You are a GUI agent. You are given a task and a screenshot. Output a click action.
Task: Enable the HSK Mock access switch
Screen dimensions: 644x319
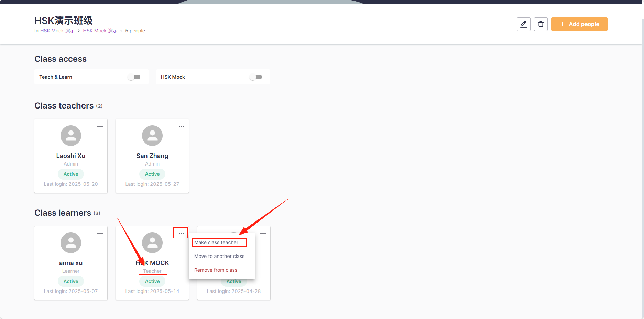(x=256, y=77)
